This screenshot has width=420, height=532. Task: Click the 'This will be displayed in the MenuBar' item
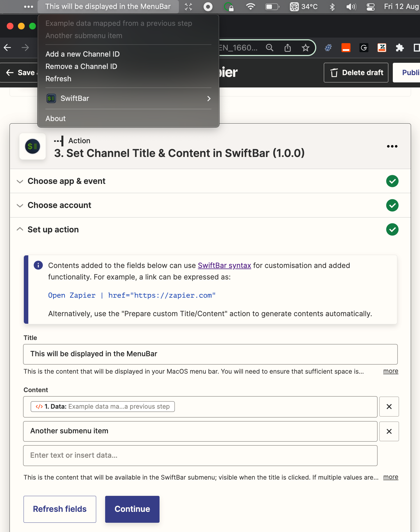tap(108, 7)
